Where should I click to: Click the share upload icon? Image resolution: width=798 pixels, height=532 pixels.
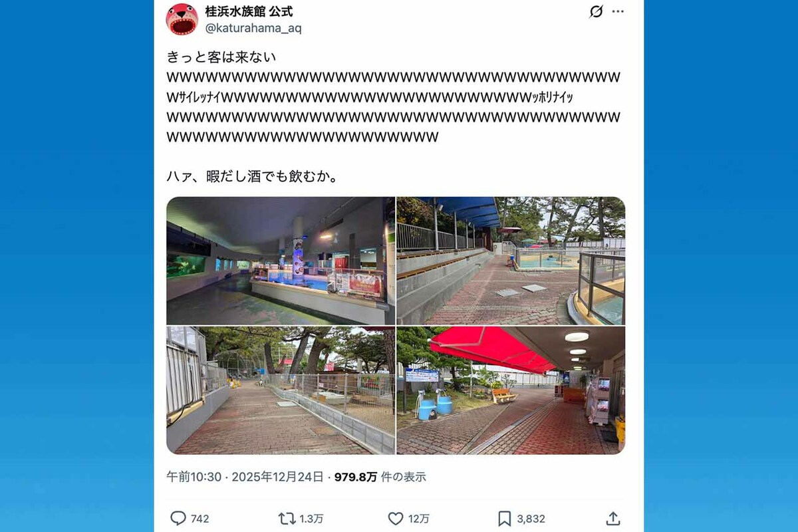point(613,519)
